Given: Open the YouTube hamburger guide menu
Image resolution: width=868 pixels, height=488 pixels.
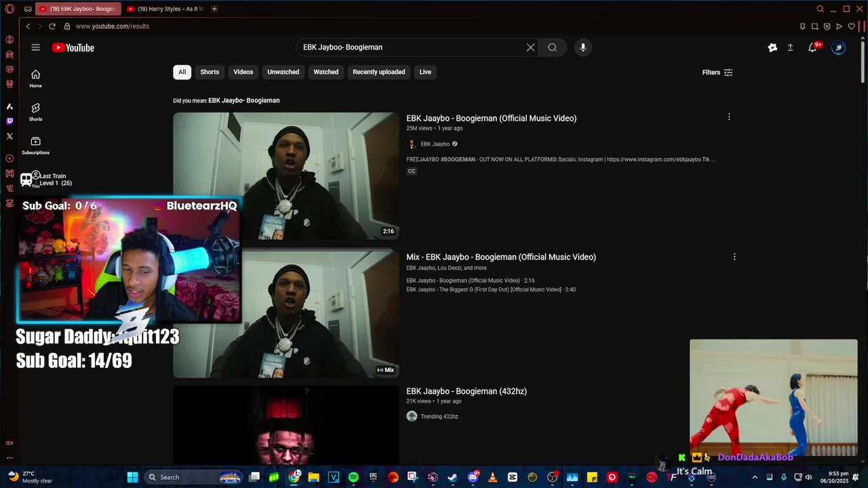Looking at the screenshot, I should [35, 47].
